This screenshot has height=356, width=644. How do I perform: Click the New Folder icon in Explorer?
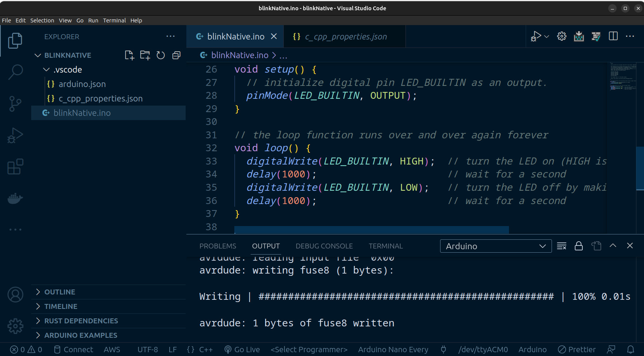(145, 55)
